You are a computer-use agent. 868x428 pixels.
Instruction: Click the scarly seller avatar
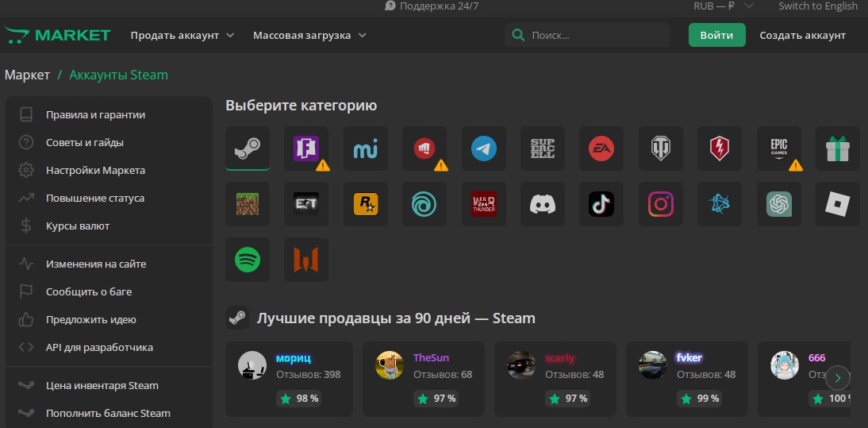(x=521, y=365)
